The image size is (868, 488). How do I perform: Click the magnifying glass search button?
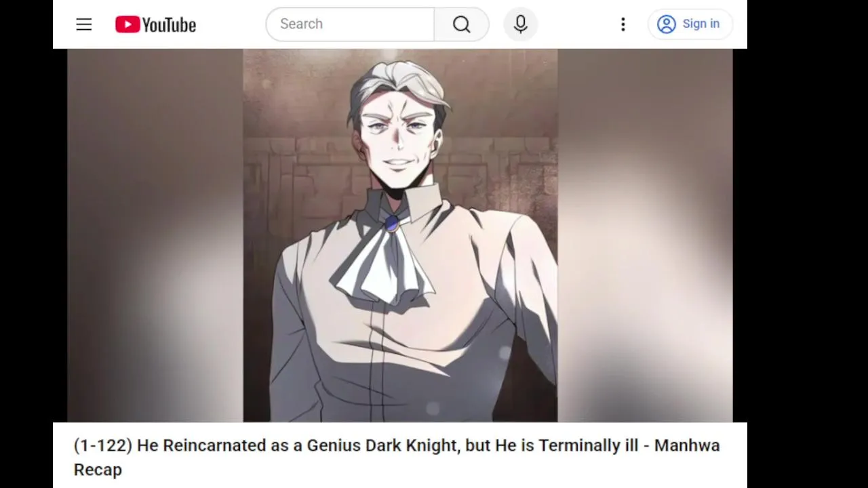coord(461,24)
